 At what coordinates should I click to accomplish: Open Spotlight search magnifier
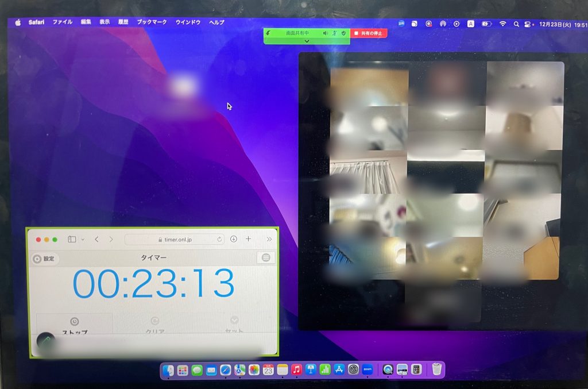(x=516, y=24)
